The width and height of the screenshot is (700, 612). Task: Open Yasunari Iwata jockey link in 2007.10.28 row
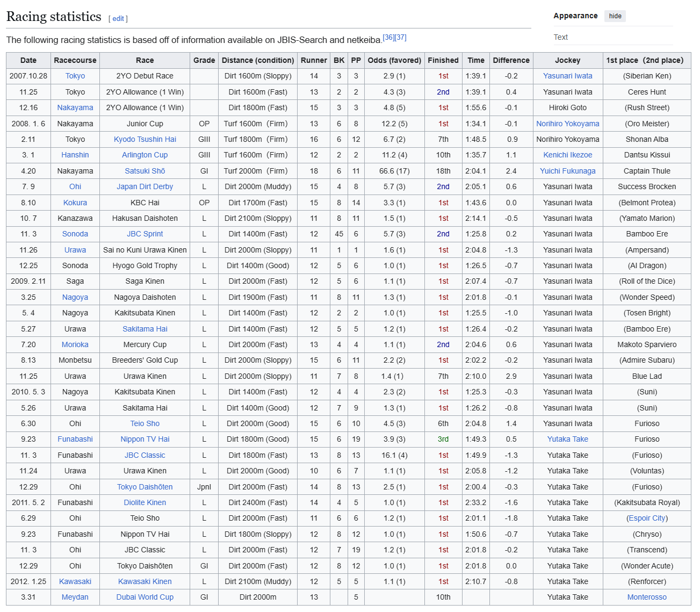tap(568, 76)
